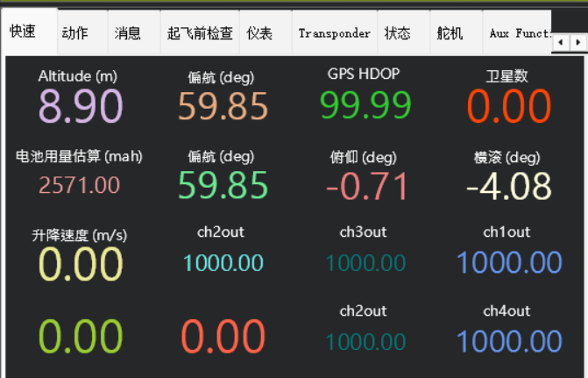Screen dimensions: 588x378
Task: Select the ch4out value 1000.00
Action: [x=509, y=340]
